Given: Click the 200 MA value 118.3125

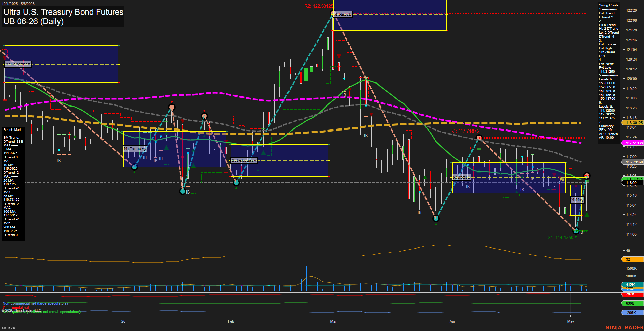Looking at the screenshot, I should tap(10, 231).
